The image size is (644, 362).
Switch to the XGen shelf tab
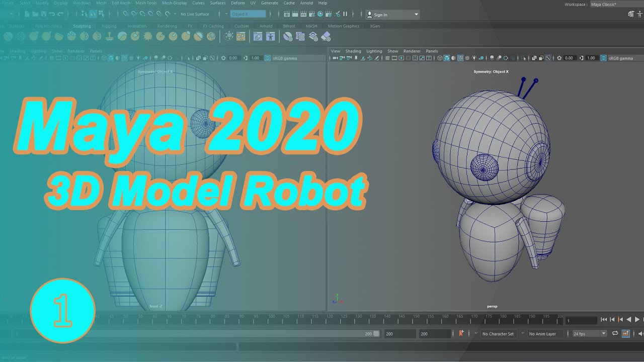(x=375, y=26)
